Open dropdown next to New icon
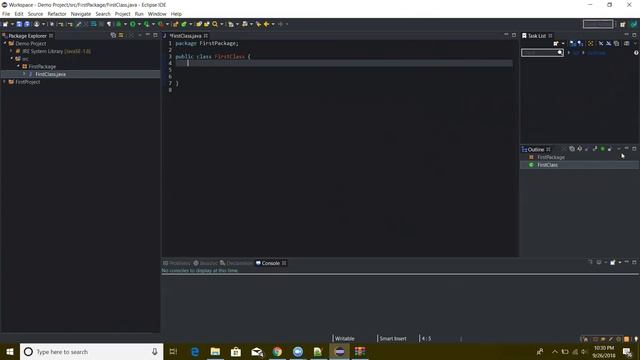The width and height of the screenshot is (640, 360). click(x=12, y=24)
